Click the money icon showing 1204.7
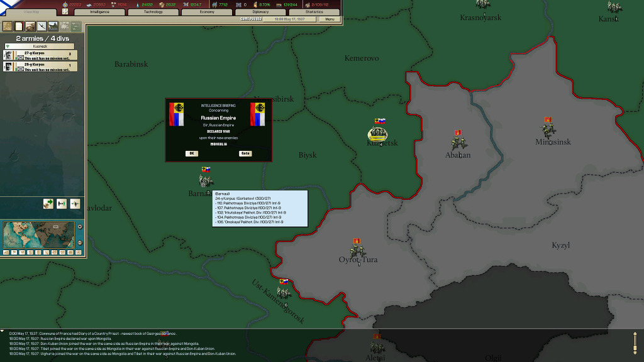Viewport: 644px width, 362px height. 186,4
